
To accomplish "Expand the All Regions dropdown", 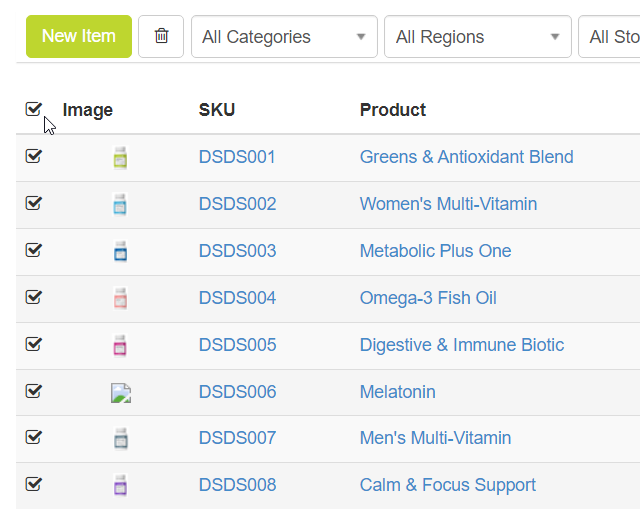I will click(477, 37).
